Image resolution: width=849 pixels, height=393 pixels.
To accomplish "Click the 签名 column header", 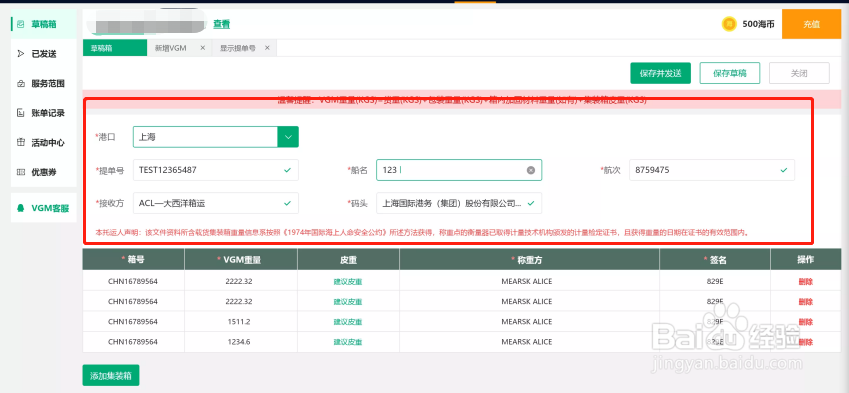I will pyautogui.click(x=715, y=259).
